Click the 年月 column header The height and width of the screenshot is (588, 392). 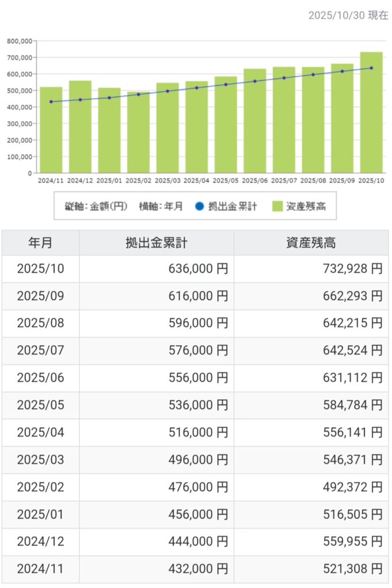(40, 243)
